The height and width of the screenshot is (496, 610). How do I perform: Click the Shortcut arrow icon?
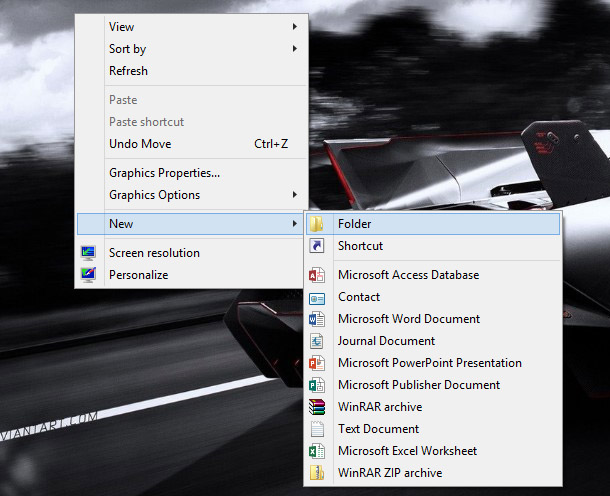tap(317, 246)
